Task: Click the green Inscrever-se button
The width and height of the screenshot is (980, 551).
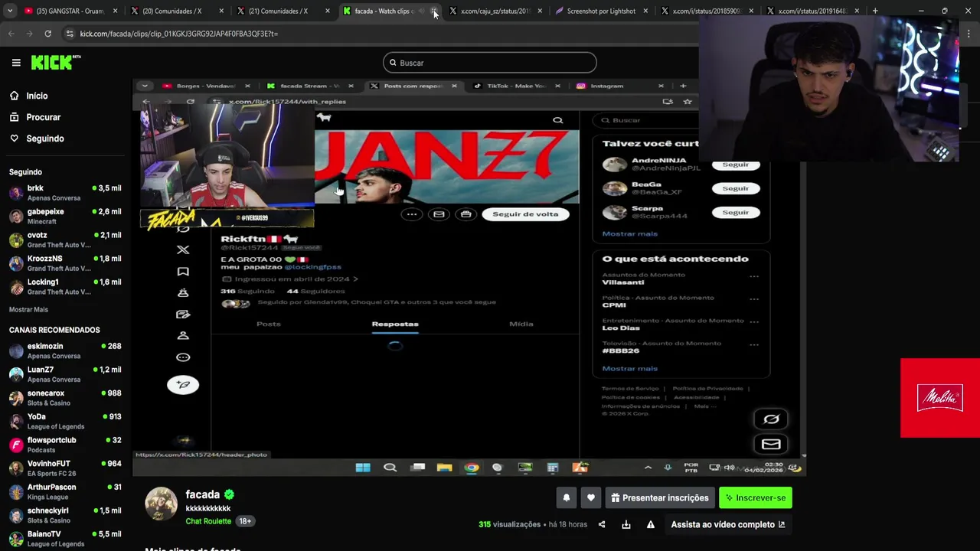Action: click(756, 497)
